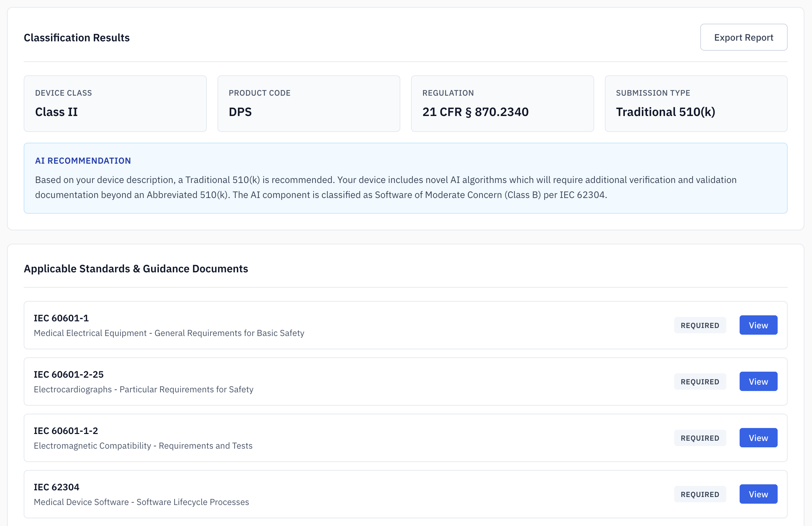Click the Product Code DPS card
The height and width of the screenshot is (526, 812).
tap(309, 104)
